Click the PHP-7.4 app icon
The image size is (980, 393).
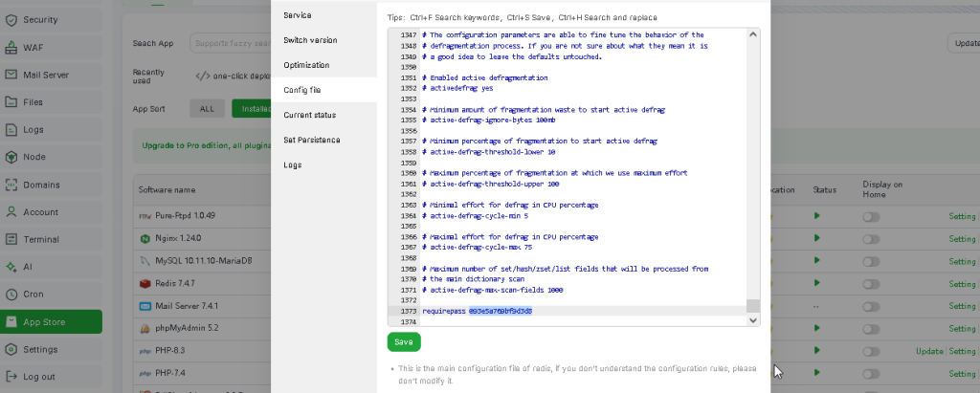pyautogui.click(x=145, y=374)
